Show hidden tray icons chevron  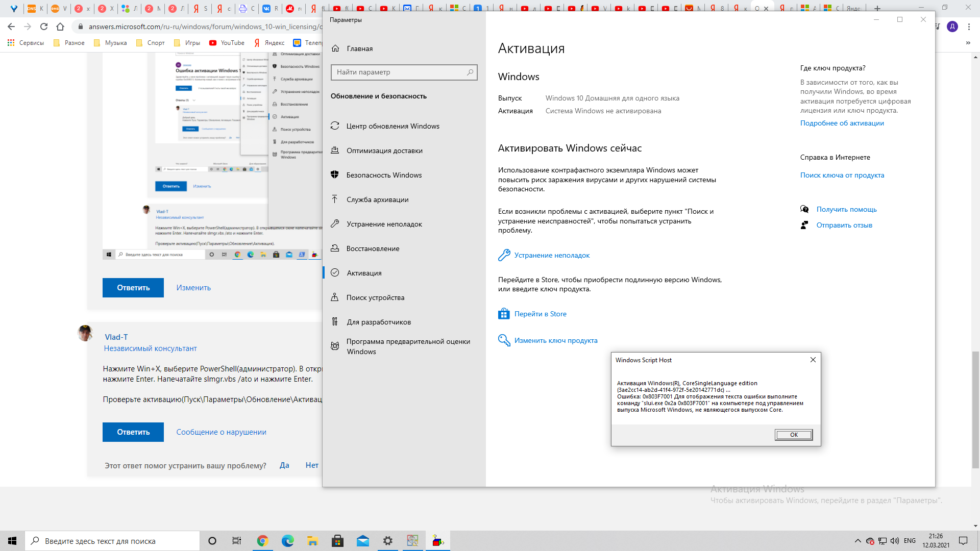pos(857,541)
